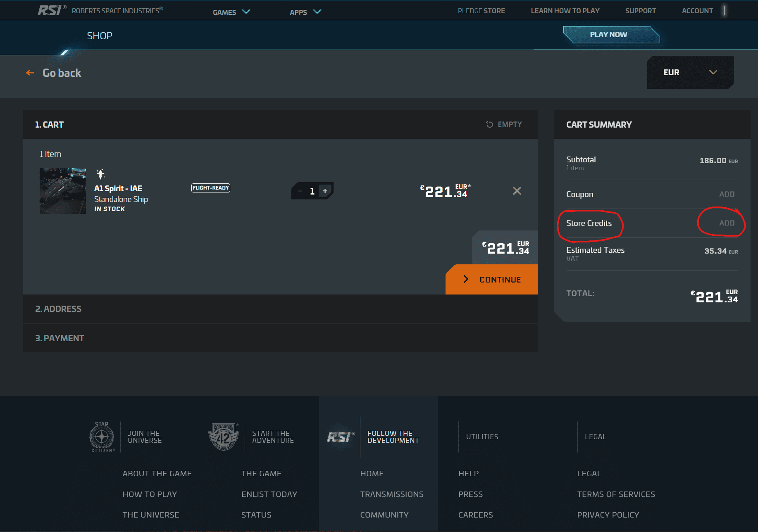Click the Squadron 42 logo in footer
Image resolution: width=758 pixels, height=532 pixels.
click(223, 437)
